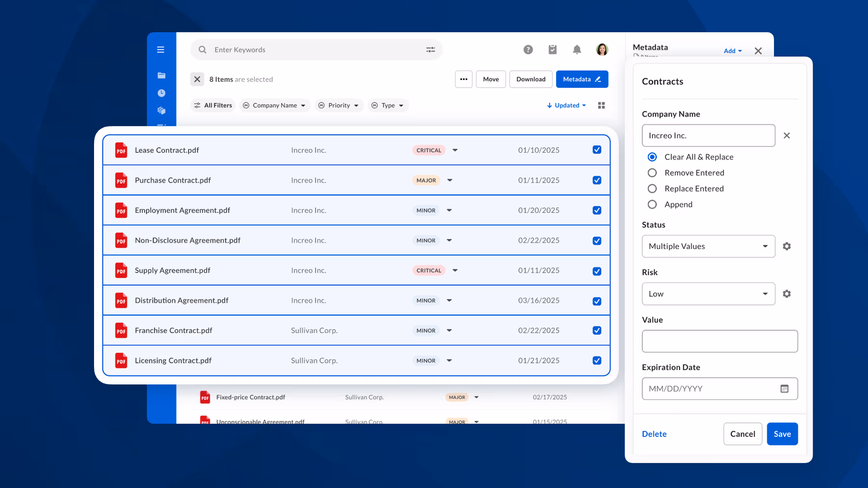Open the Add menu in Metadata panel
868x488 pixels.
[732, 51]
